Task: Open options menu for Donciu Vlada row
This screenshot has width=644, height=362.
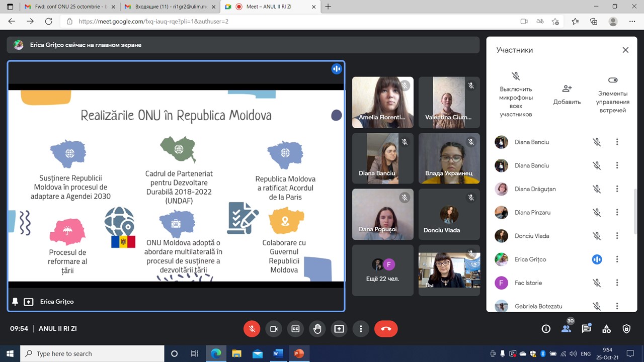Action: point(617,236)
